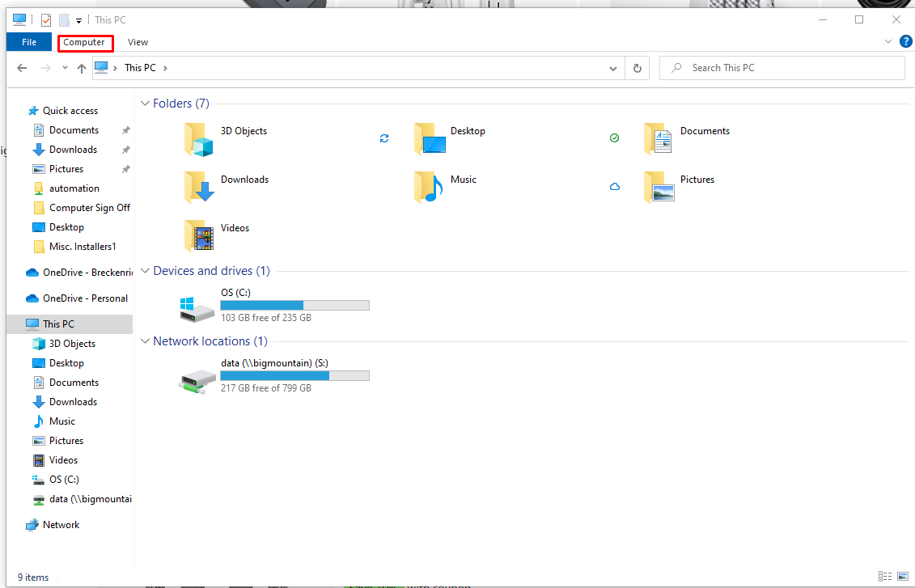Click the Properties icon in Quick Access Toolbar
This screenshot has height=588, width=915.
(46, 19)
